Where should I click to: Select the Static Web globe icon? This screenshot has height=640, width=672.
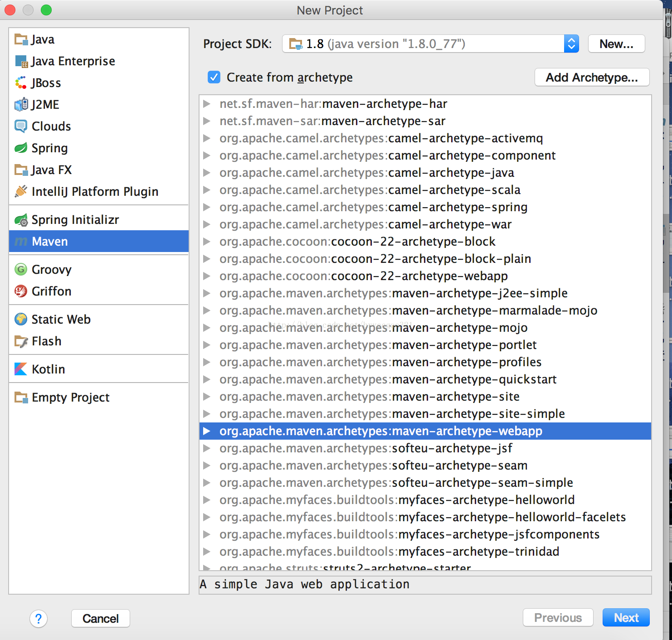pyautogui.click(x=21, y=320)
